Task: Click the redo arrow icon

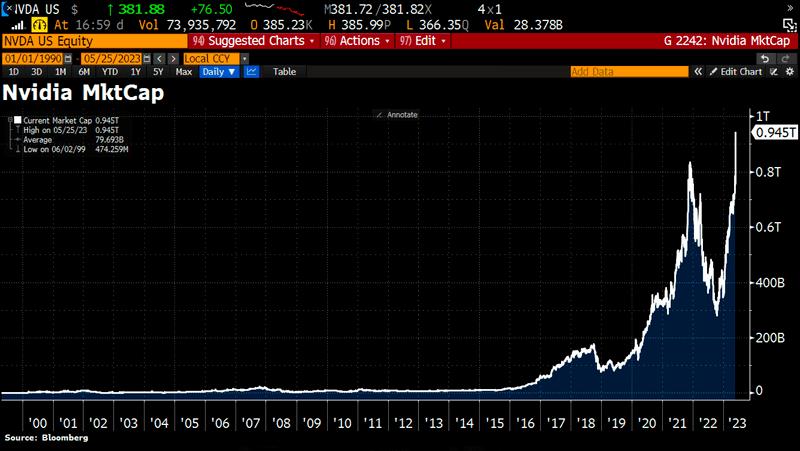Action: point(786,59)
